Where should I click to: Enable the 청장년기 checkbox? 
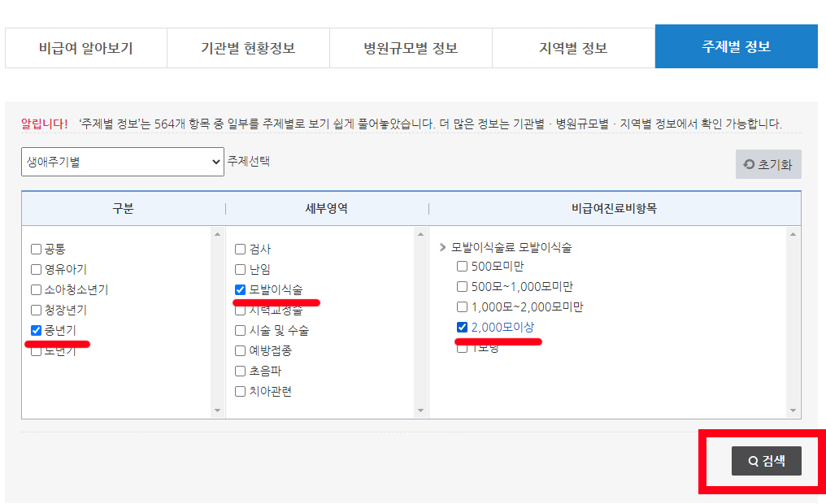[x=37, y=311]
